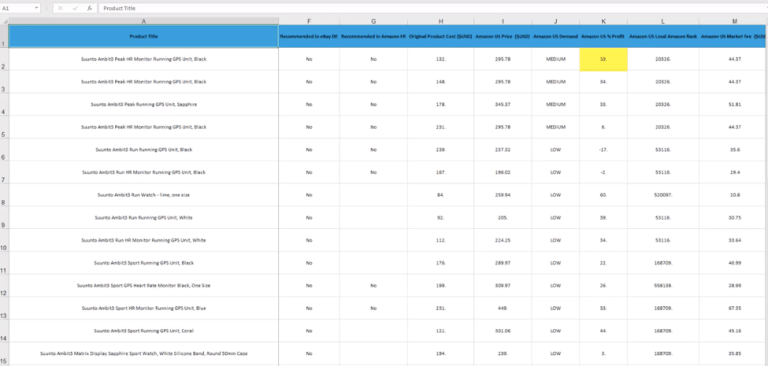Click eBay recommended 'No' cell in row 9
Viewport: 768px width, 366px height.
[309, 218]
